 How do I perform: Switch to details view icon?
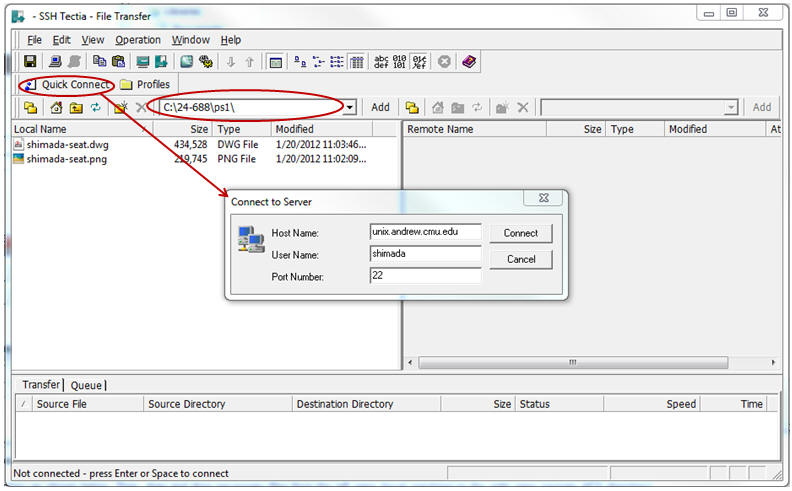coord(357,62)
